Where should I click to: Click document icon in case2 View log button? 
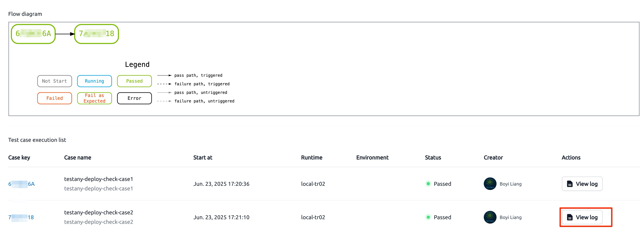point(570,217)
